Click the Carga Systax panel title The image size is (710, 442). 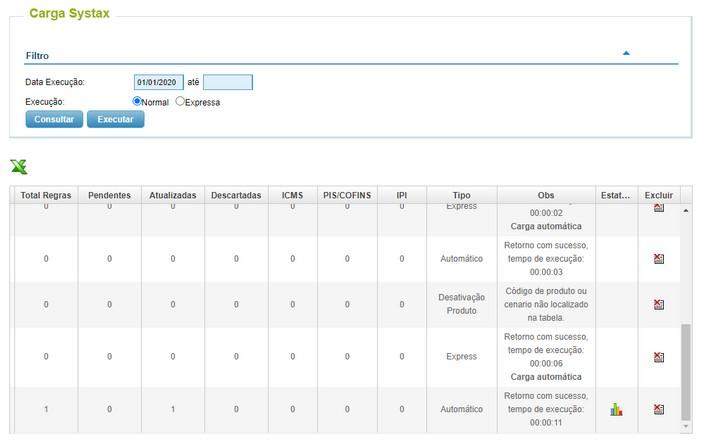pyautogui.click(x=69, y=13)
